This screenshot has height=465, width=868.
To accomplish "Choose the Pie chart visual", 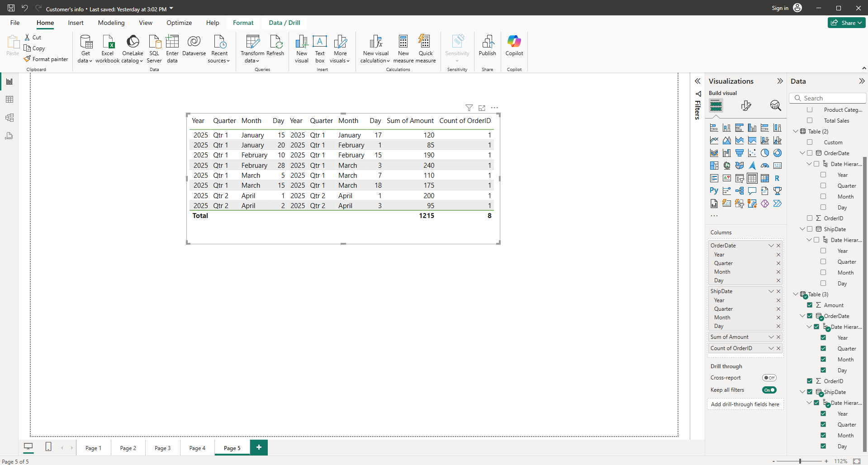I will coord(764,153).
